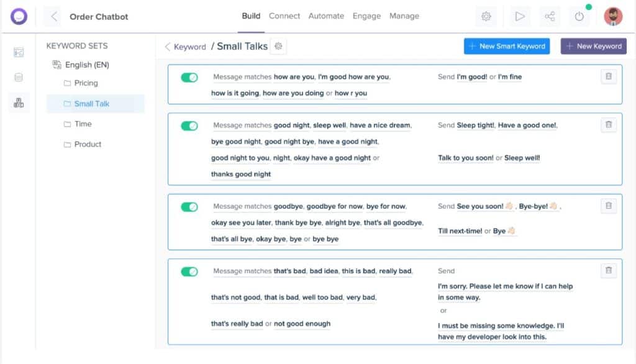Delete the goodbye keyword rule via trash icon
Viewport: 636px width, 364px height.
[608, 206]
